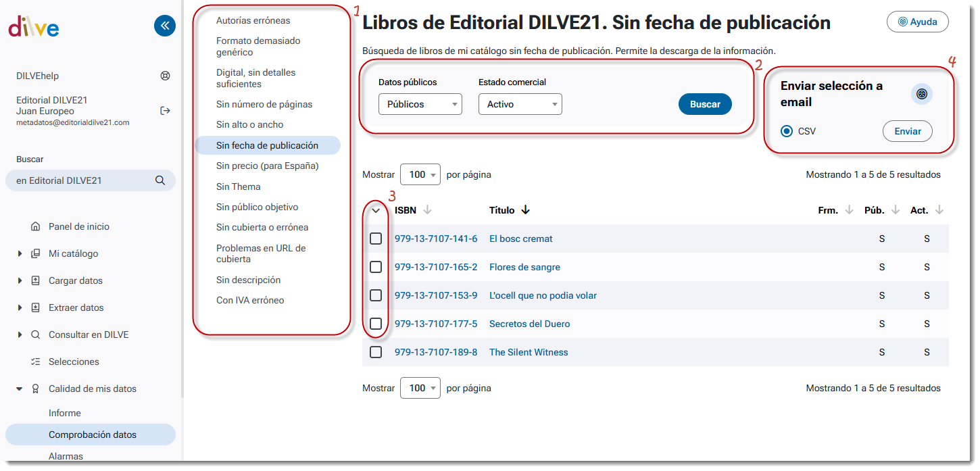The width and height of the screenshot is (980, 471).
Task: Click the Extraer datos download icon
Action: coord(36,307)
